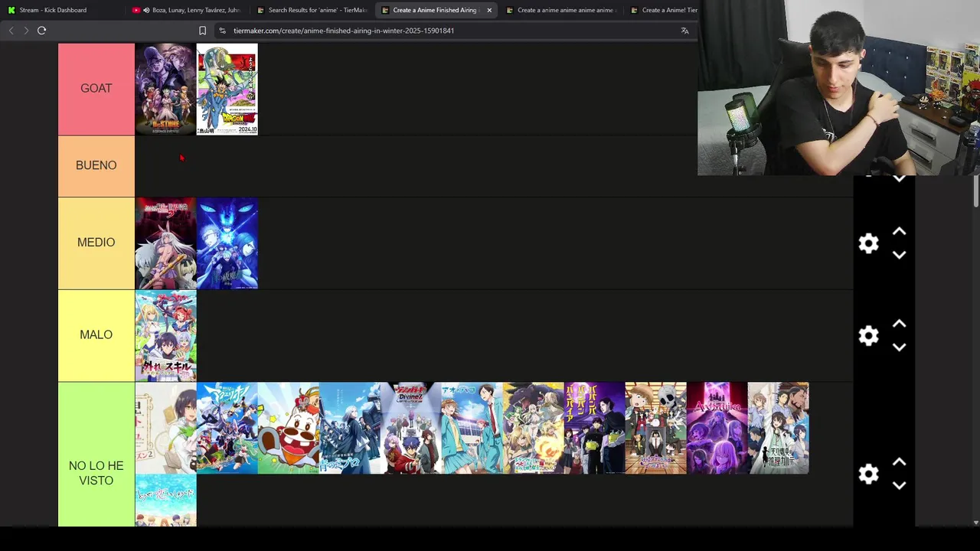Switch to Boza, Lunay, Lenny Tavárez tab
The image size is (980, 551).
188,10
